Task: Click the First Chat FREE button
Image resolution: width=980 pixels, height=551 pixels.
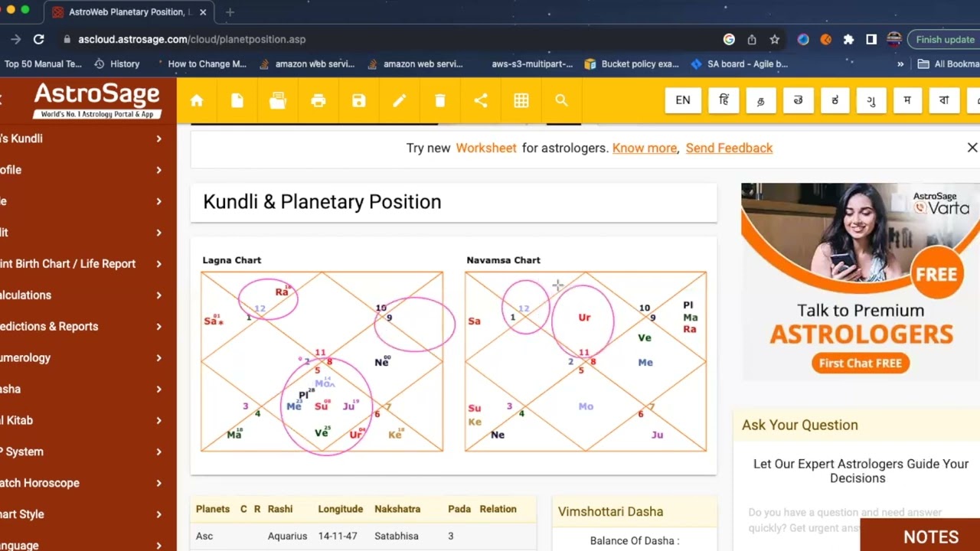Action: (x=861, y=363)
